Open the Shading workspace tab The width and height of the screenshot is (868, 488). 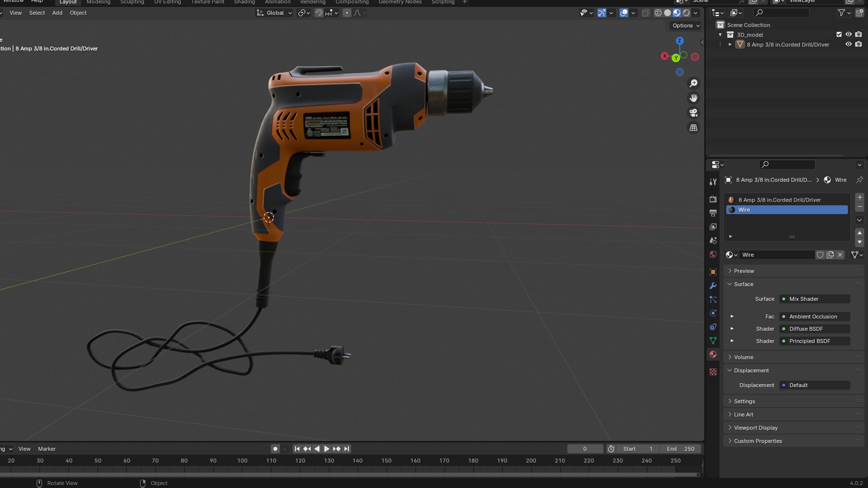tap(244, 2)
